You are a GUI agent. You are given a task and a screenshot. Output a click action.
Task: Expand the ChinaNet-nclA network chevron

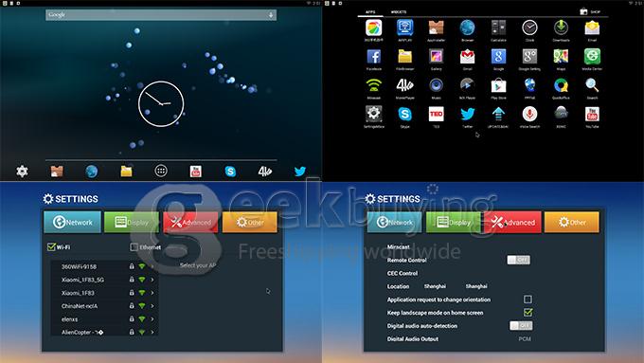point(152,306)
